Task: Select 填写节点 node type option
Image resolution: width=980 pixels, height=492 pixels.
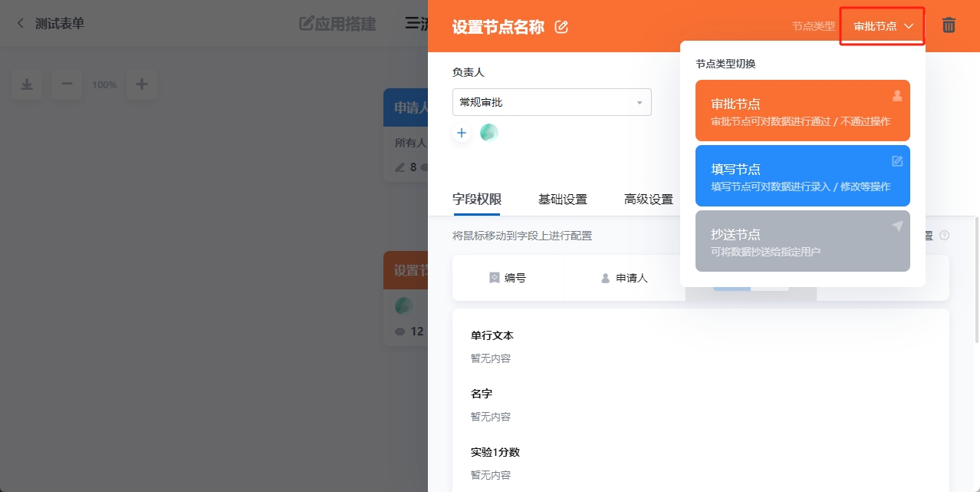Action: [802, 176]
